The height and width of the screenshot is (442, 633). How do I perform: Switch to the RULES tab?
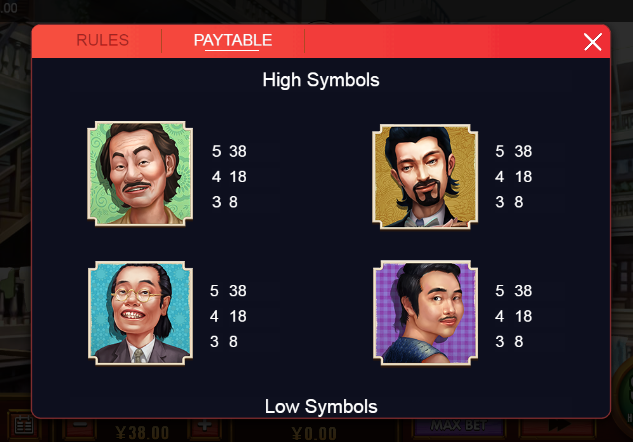point(103,40)
